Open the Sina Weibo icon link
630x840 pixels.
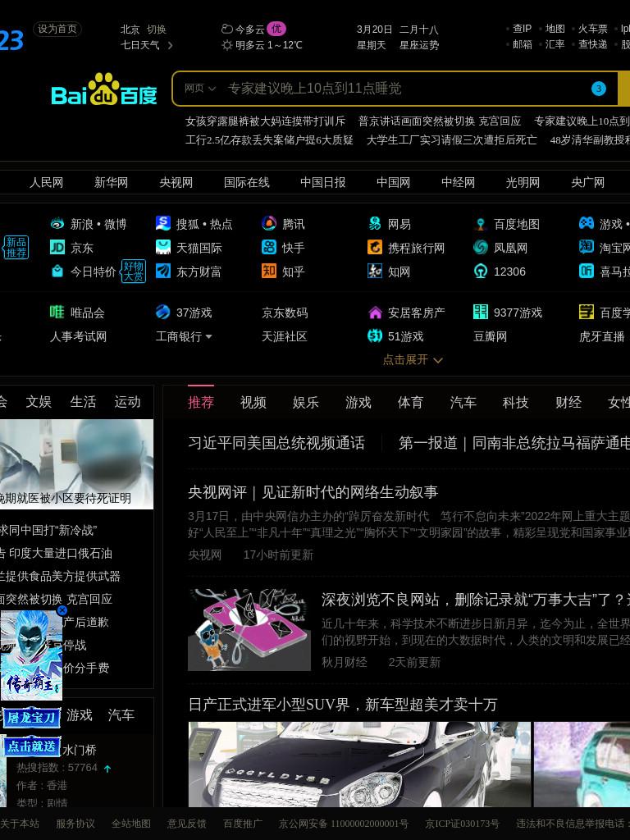[57, 223]
